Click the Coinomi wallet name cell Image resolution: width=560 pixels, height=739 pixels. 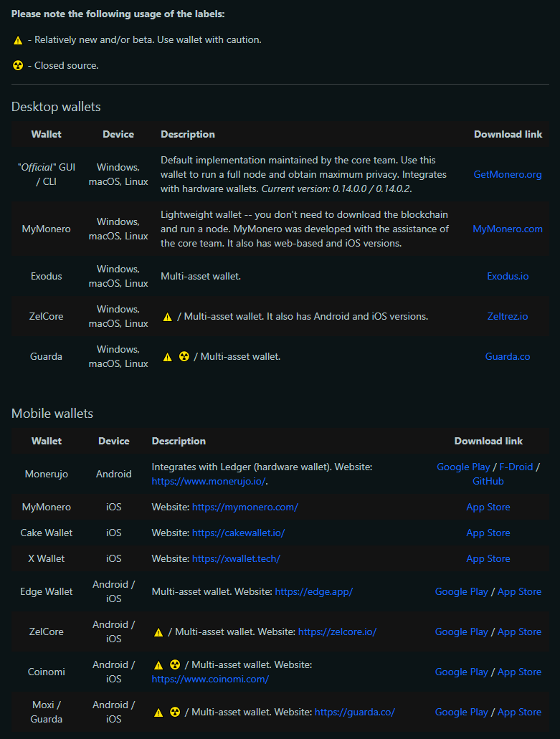click(x=46, y=672)
